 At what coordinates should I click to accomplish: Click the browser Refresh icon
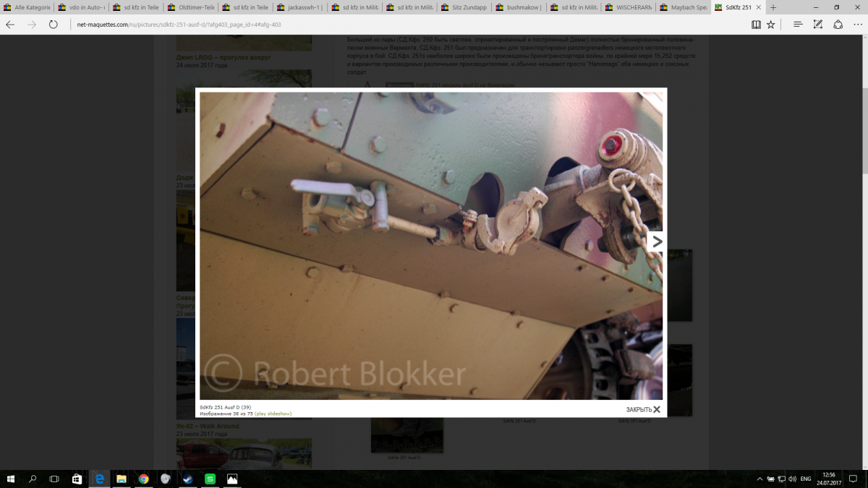coord(53,25)
